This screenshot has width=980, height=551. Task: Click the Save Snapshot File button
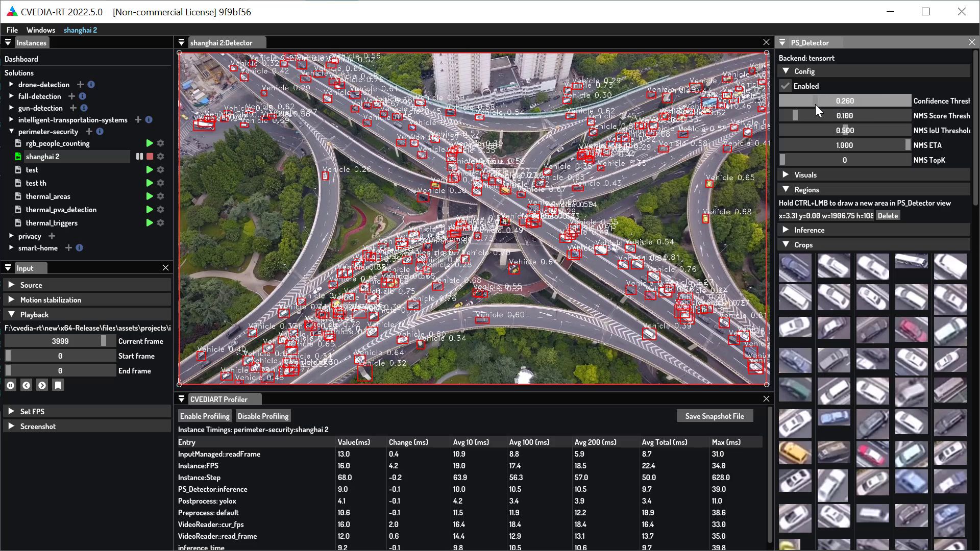tap(715, 415)
